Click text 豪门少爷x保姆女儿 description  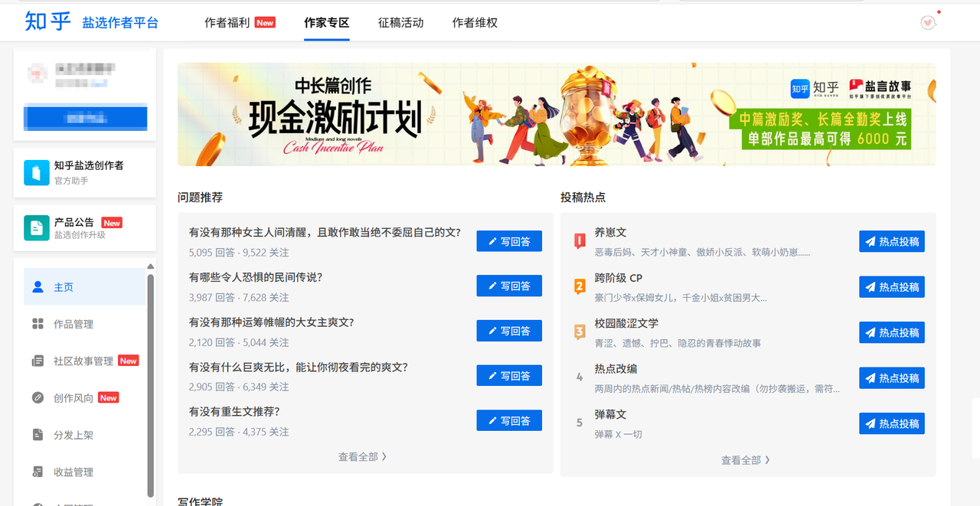[x=681, y=298]
